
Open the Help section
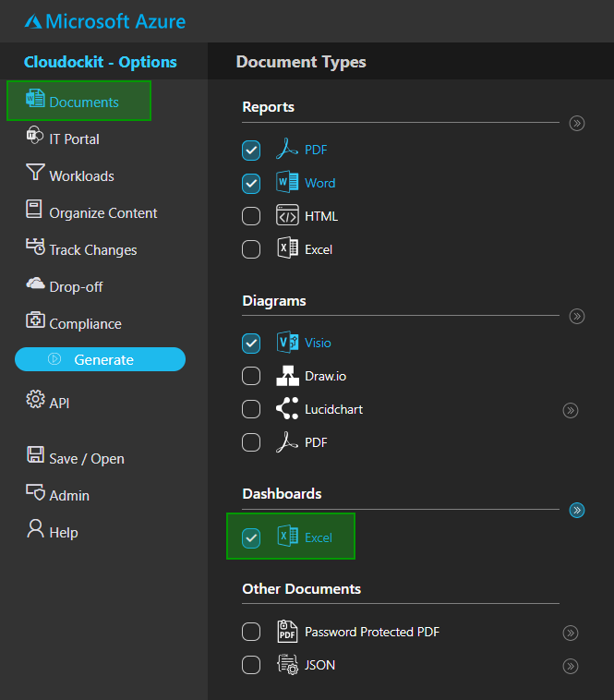(63, 533)
